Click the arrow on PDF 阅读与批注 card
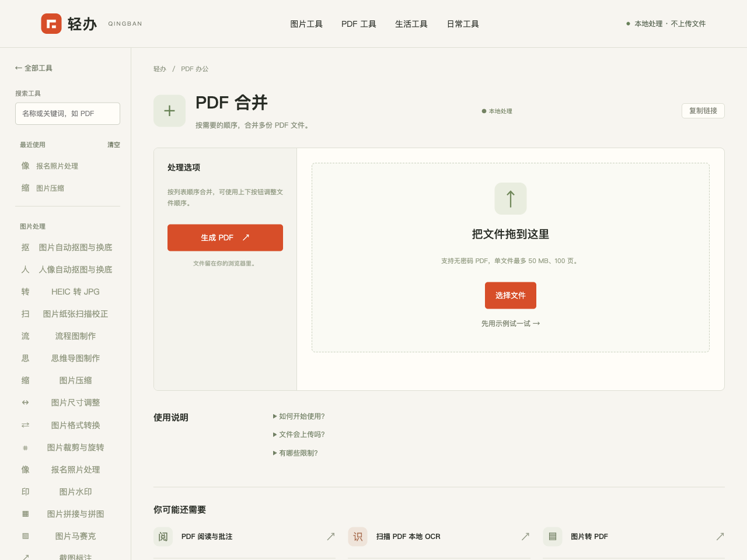This screenshot has width=747, height=560. coord(331,537)
